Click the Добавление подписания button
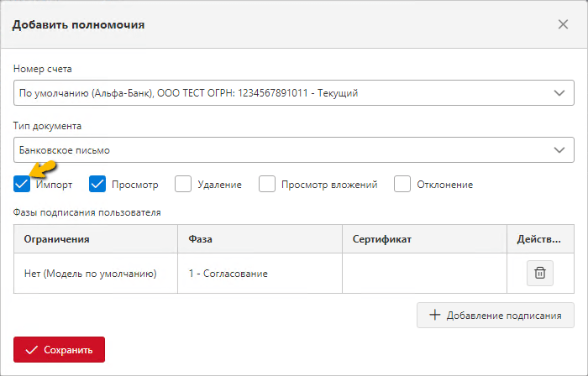The image size is (588, 376). (496, 316)
